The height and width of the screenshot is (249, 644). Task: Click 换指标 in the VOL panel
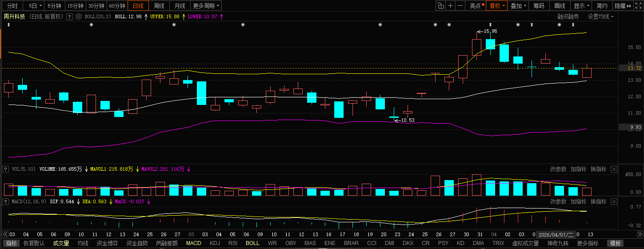point(598,169)
